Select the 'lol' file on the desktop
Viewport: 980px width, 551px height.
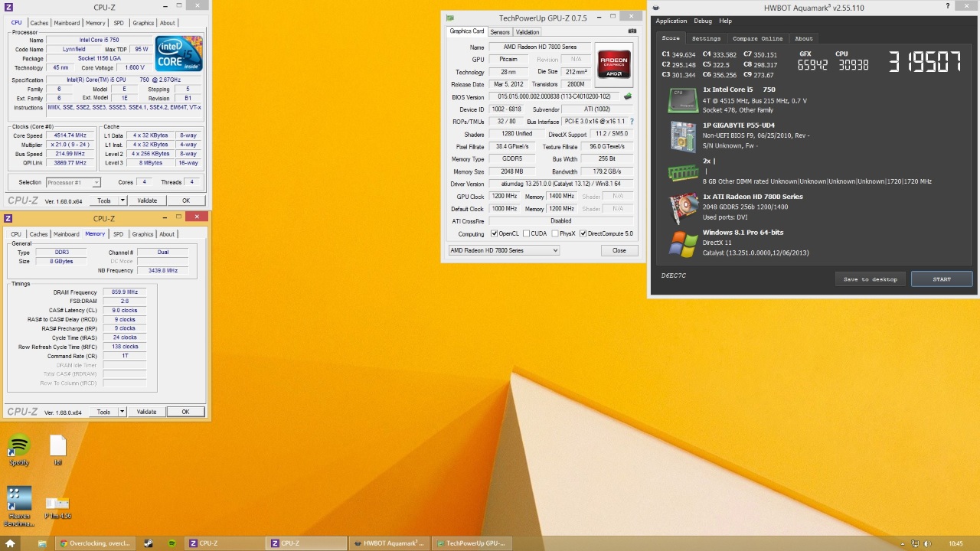click(x=57, y=451)
